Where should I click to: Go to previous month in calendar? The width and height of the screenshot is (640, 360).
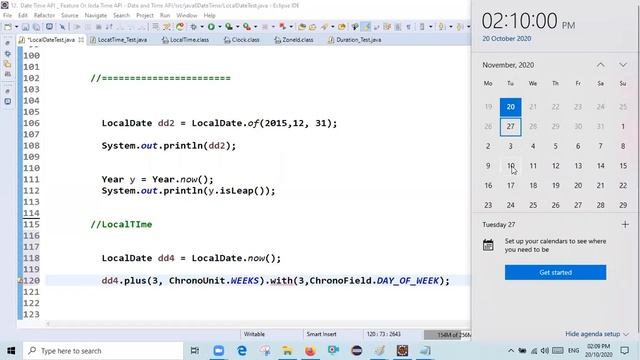click(600, 65)
